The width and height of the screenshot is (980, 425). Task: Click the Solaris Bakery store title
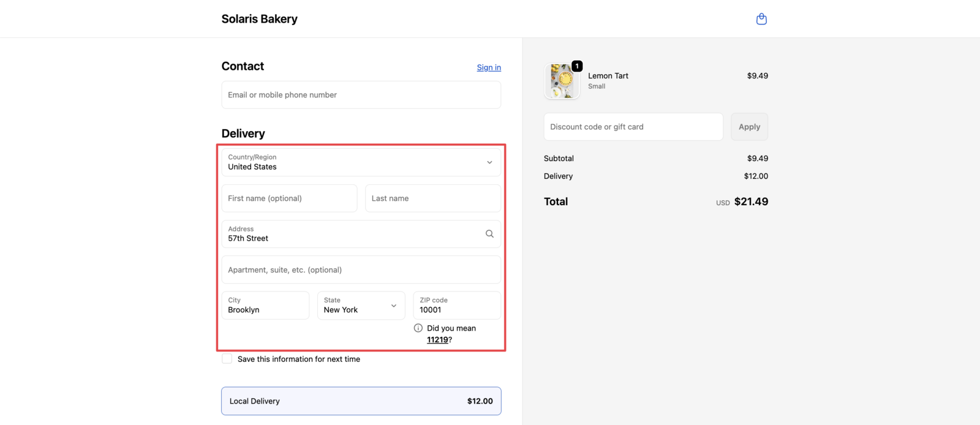[260, 19]
